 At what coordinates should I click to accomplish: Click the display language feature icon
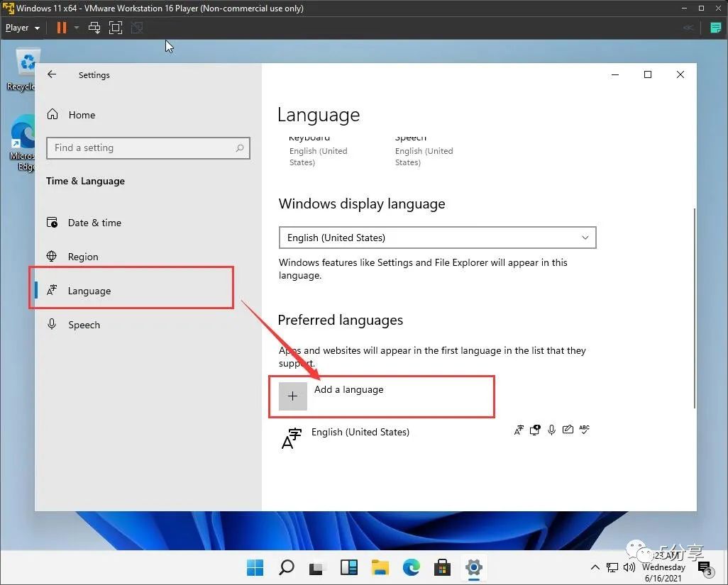(x=519, y=430)
